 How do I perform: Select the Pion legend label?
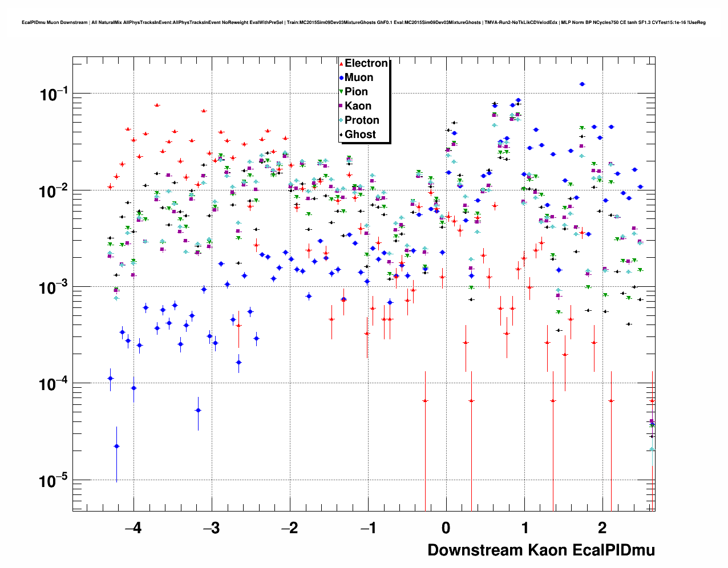tap(356, 92)
